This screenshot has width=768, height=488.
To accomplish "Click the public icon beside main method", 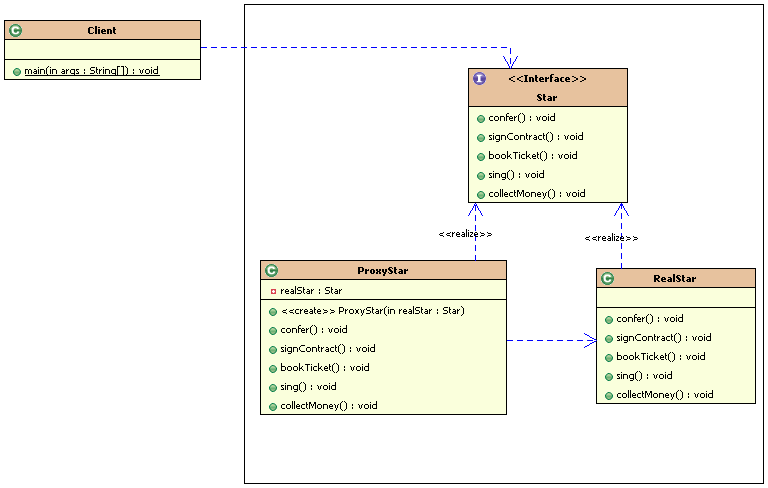I will (17, 72).
